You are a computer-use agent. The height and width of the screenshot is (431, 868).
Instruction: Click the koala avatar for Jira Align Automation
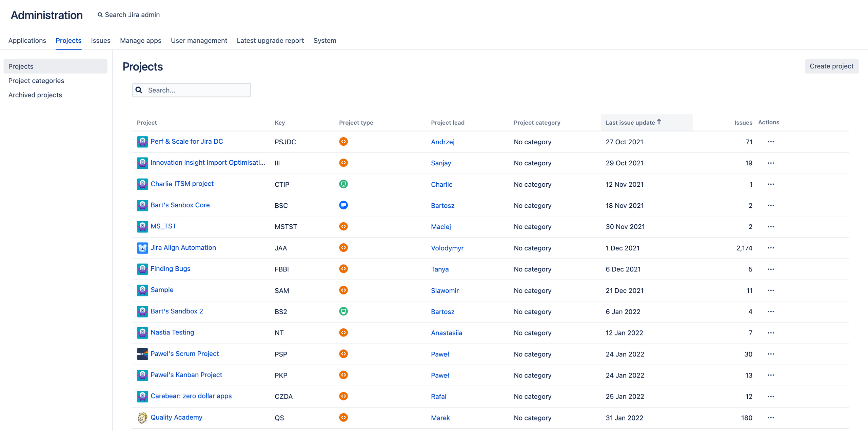(142, 248)
